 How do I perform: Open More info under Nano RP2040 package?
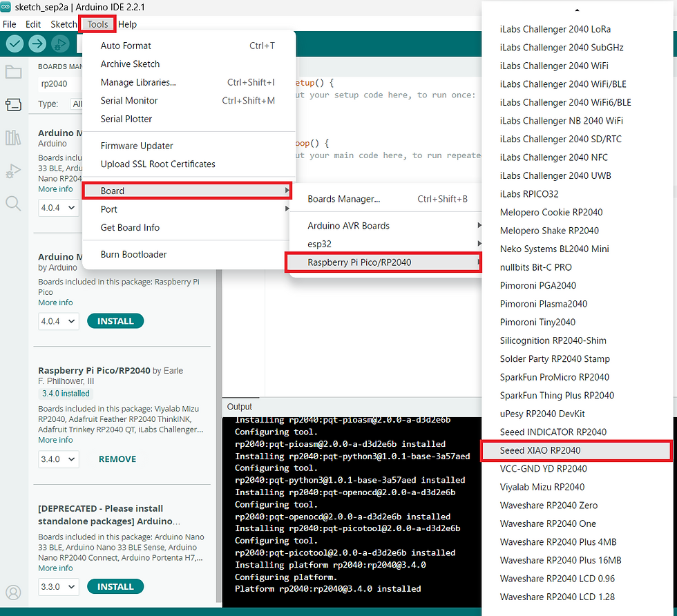click(x=55, y=189)
